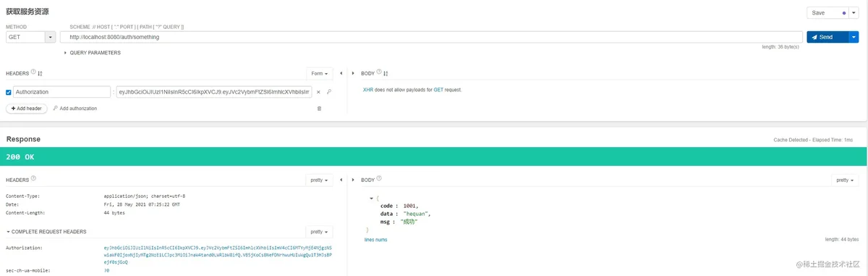Open the GET method dropdown
The width and height of the screenshot is (868, 276).
pyautogui.click(x=51, y=37)
